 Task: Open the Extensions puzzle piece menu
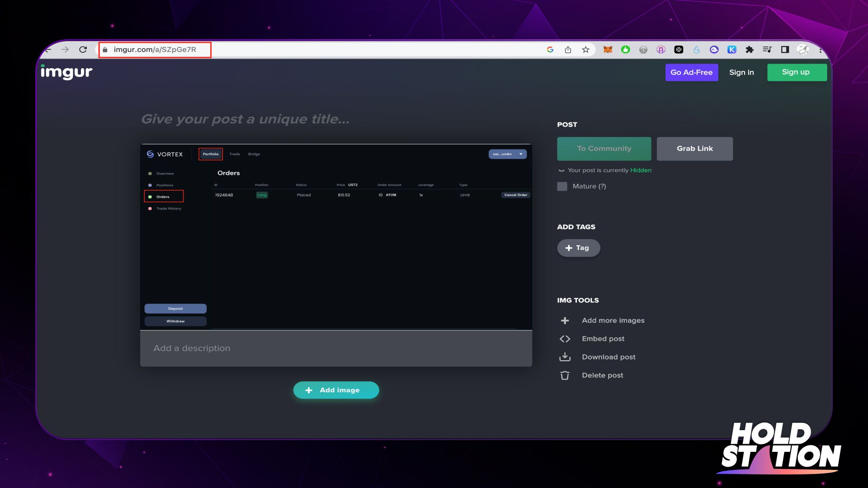[750, 50]
